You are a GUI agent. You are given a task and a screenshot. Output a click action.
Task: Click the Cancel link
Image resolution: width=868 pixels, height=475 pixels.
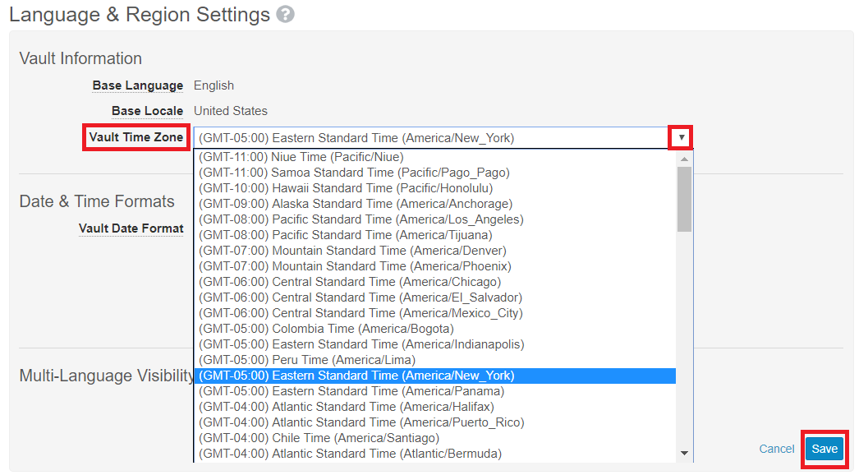777,449
